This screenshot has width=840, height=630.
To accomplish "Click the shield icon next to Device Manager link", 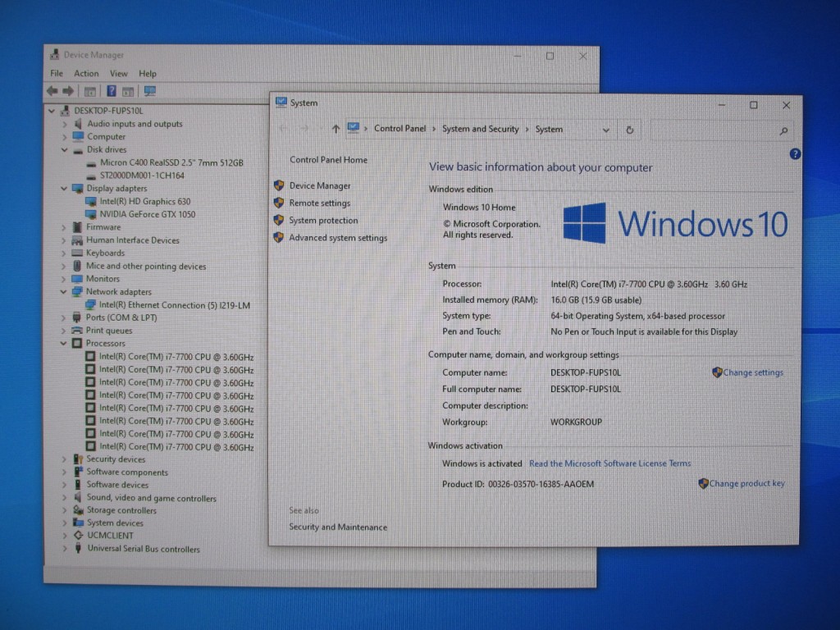I will point(279,185).
